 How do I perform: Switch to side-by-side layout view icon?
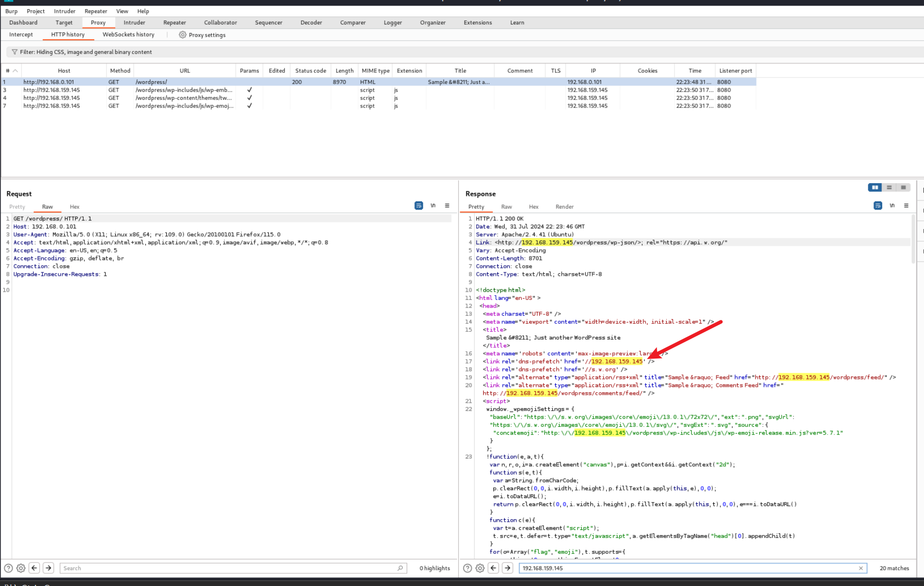[x=875, y=187]
